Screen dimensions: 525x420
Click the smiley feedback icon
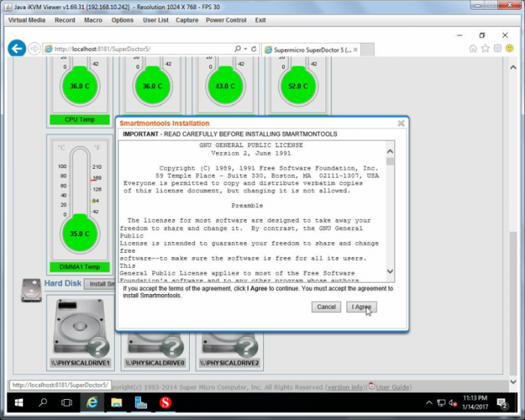click(509, 49)
